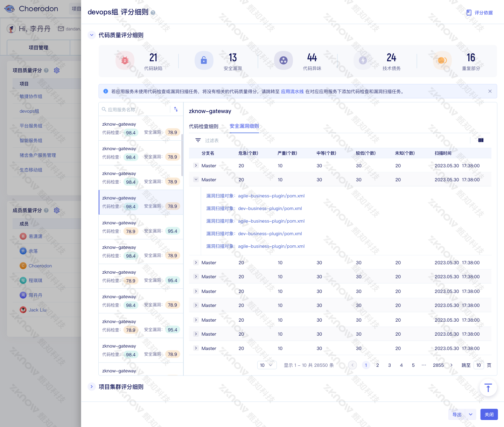Switch to the 代码检查细则 tab
This screenshot has width=504, height=427.
coord(204,126)
